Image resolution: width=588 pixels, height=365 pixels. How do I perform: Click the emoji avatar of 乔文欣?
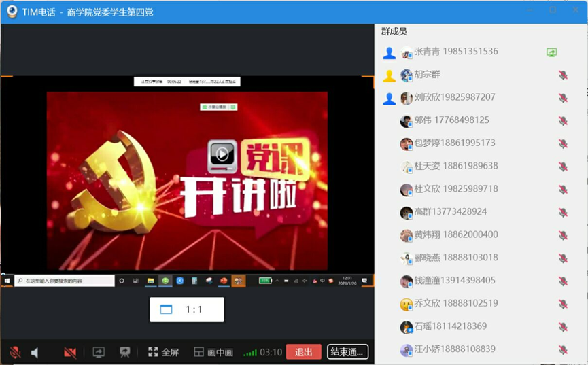point(407,305)
